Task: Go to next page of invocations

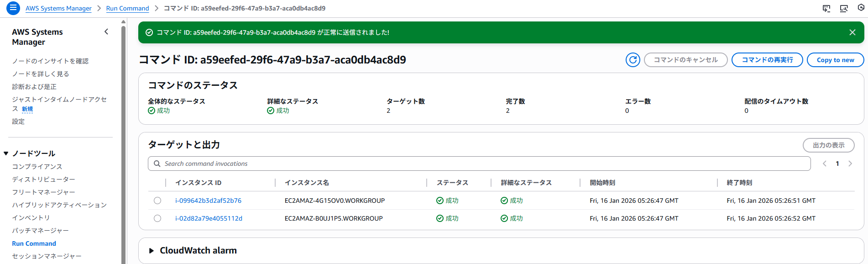Action: point(850,164)
